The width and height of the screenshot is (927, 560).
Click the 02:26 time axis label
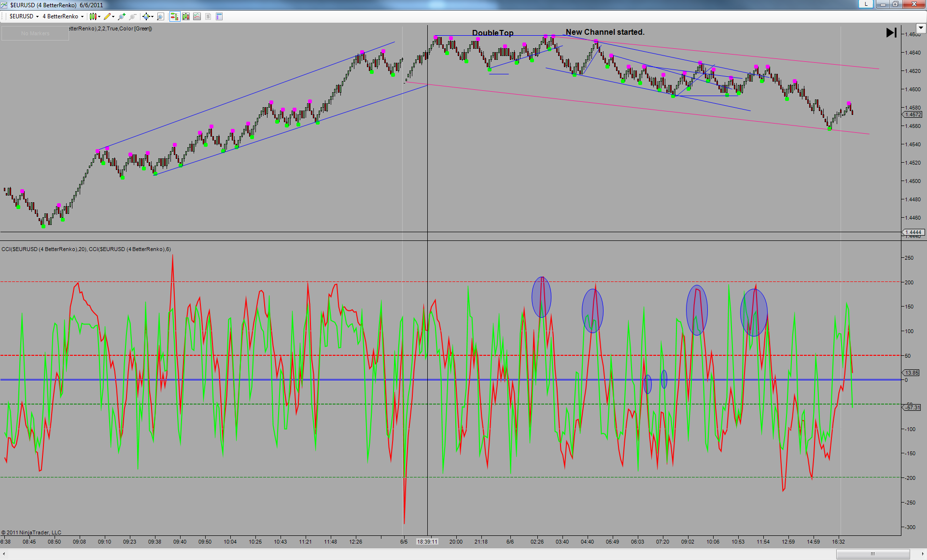pyautogui.click(x=537, y=542)
